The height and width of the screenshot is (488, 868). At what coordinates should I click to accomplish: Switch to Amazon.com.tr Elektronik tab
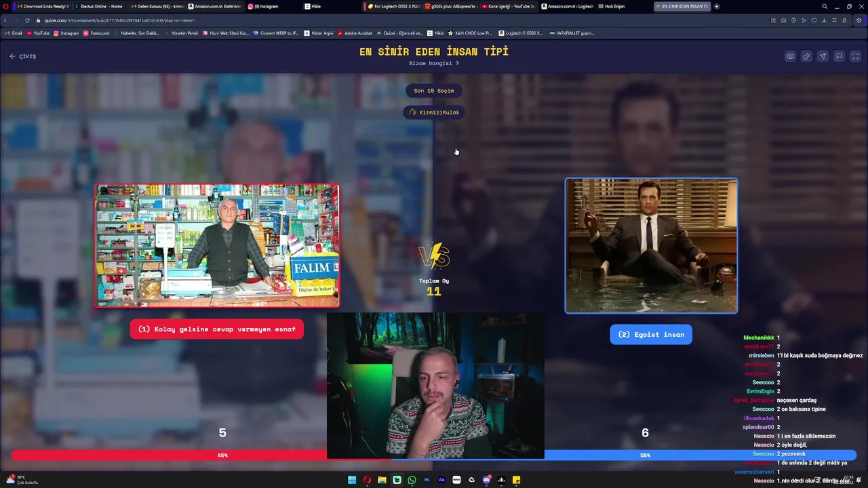coord(214,6)
